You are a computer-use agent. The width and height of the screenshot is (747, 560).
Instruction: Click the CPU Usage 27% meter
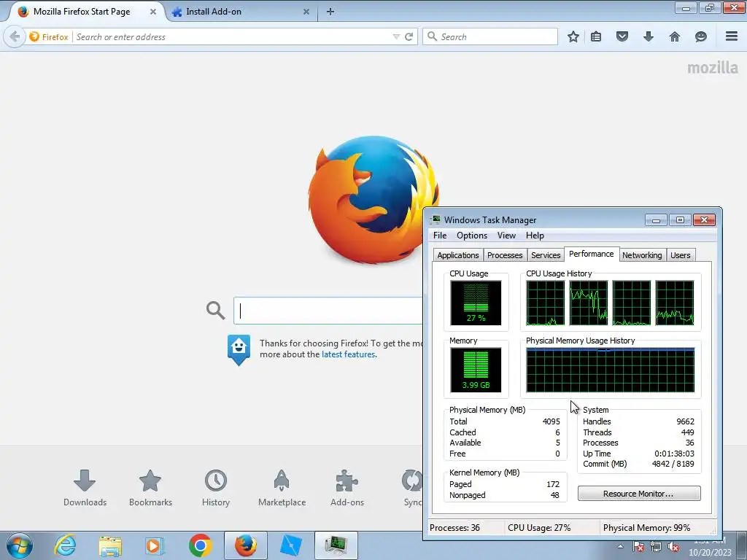[476, 303]
